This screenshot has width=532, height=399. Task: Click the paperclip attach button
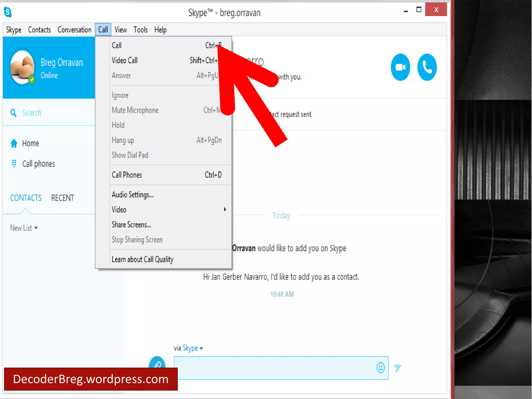coord(157,362)
